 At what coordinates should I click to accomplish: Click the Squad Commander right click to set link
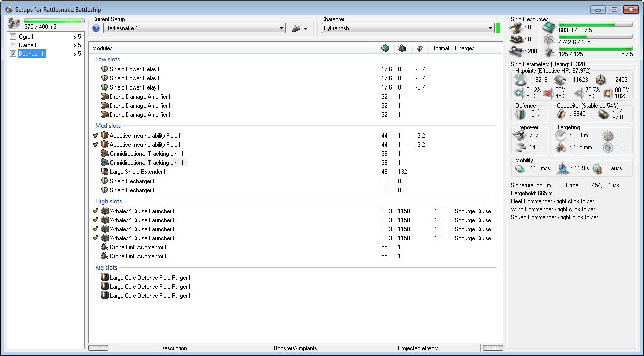(554, 217)
